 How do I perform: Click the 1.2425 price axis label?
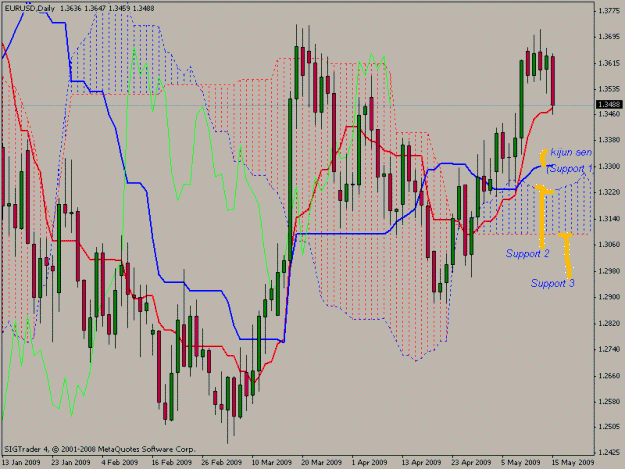point(609,453)
